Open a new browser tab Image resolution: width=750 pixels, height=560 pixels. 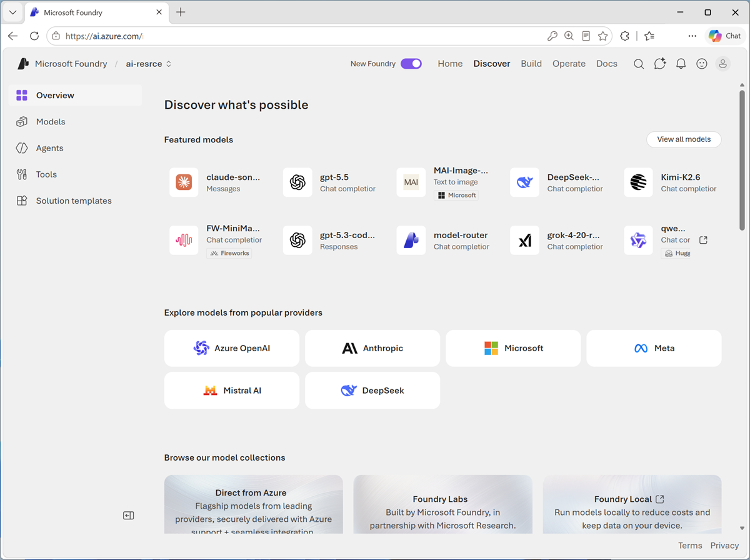coord(181,12)
